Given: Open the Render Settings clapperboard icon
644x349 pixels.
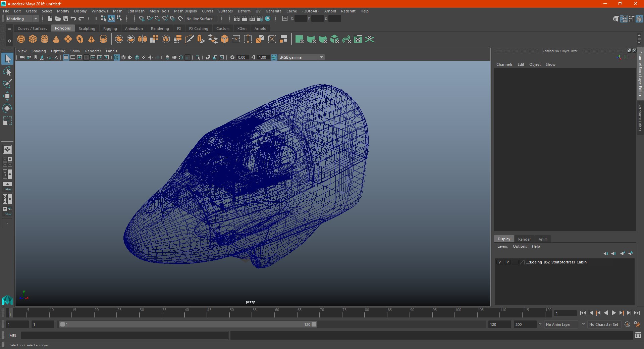Looking at the screenshot, I should tap(260, 19).
